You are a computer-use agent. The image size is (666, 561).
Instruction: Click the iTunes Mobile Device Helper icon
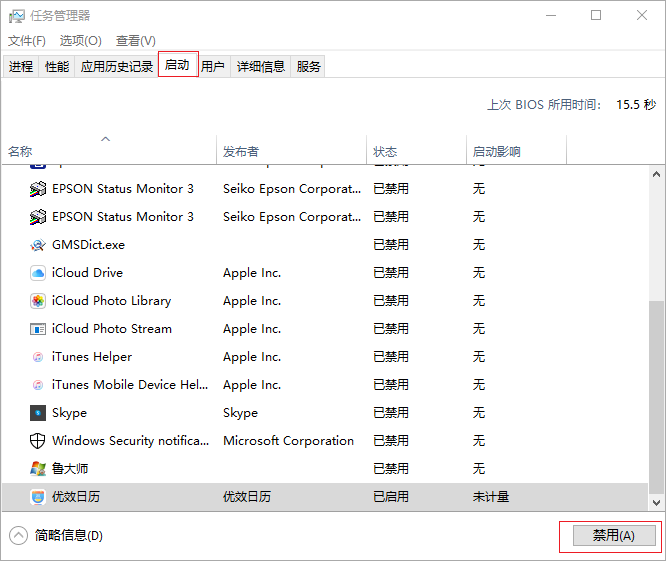38,385
